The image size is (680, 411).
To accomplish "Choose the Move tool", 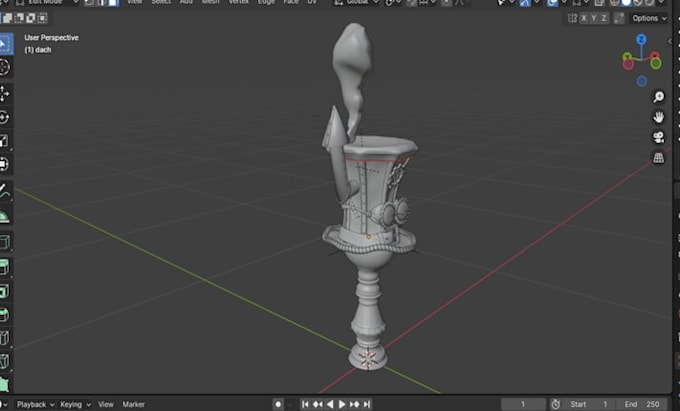I will pyautogui.click(x=5, y=94).
